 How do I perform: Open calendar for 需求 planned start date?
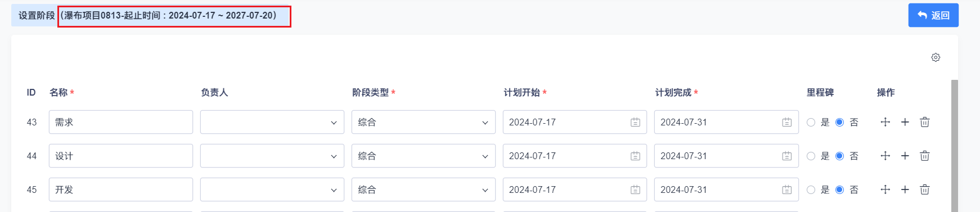(x=635, y=122)
